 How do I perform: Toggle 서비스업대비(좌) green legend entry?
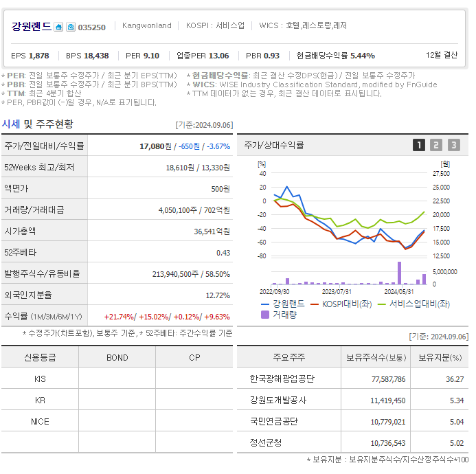click(x=413, y=304)
